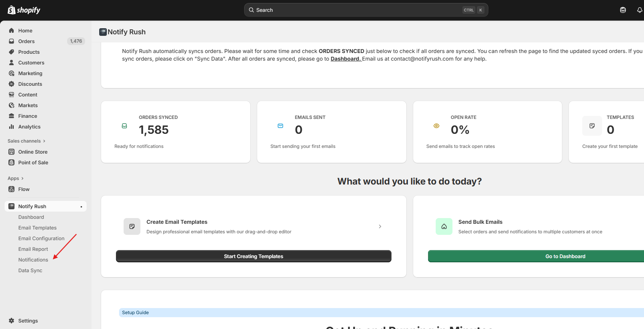
Task: Click the Orders tag icon in sidebar
Action: pos(11,41)
